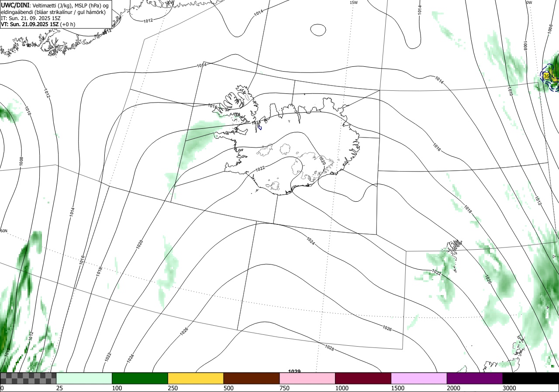This screenshot has width=559, height=392.
Task: Click the "15W" longitude label
Action: tap(354, 3)
